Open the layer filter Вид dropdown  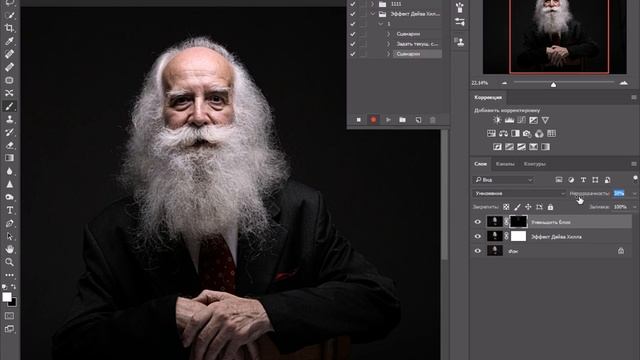504,180
